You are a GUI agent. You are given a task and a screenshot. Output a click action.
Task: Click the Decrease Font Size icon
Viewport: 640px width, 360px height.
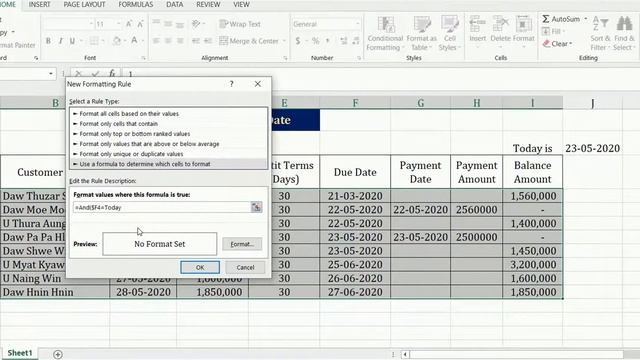click(140, 24)
